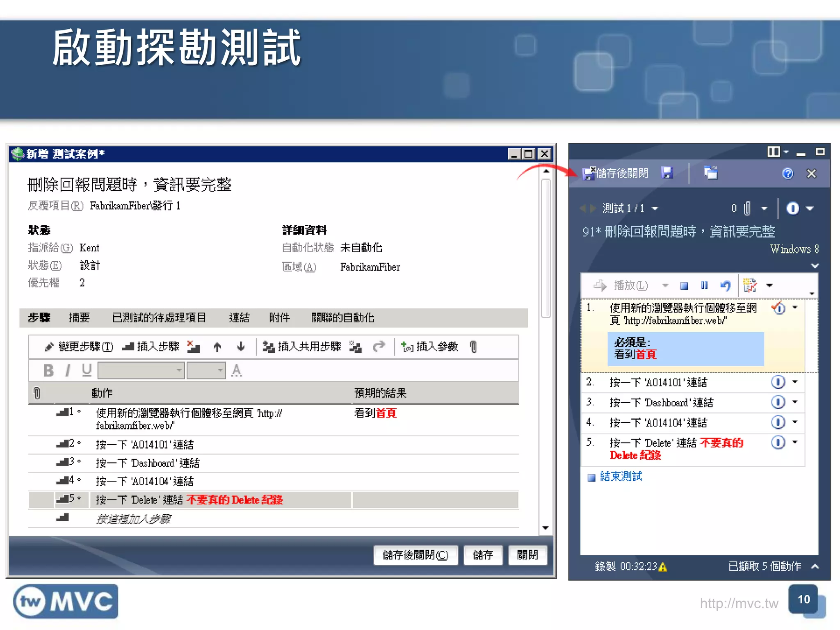Click step 4 'A014104' status icon
This screenshot has height=630, width=840.
(x=778, y=422)
